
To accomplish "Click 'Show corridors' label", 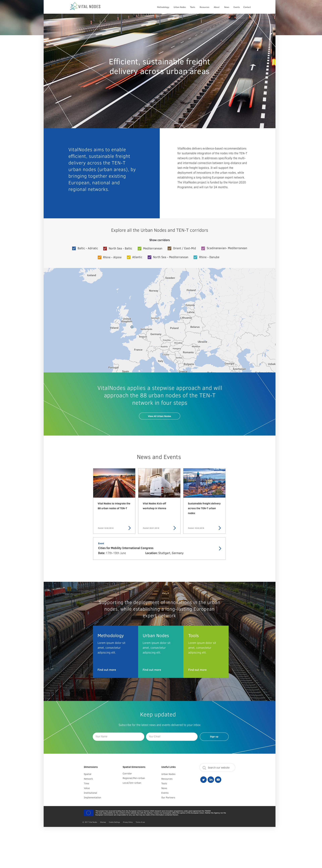I will coord(159,240).
